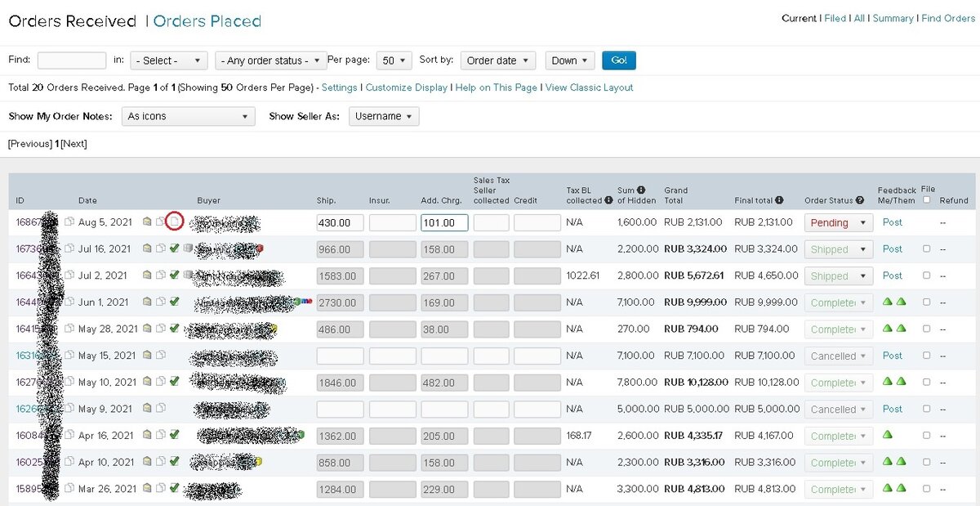The width and height of the screenshot is (980, 506).
Task: Check File box for Jul 2, 2021 order
Action: (x=926, y=275)
